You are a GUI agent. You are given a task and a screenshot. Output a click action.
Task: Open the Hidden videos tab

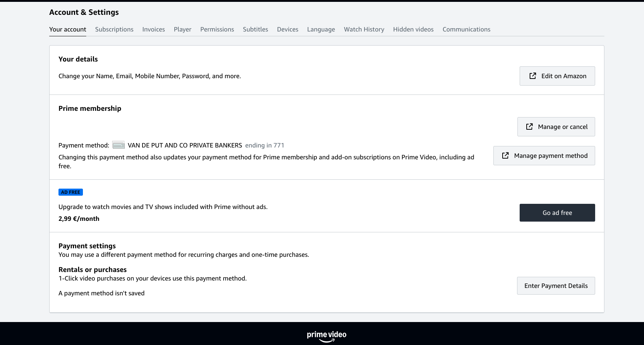[413, 29]
